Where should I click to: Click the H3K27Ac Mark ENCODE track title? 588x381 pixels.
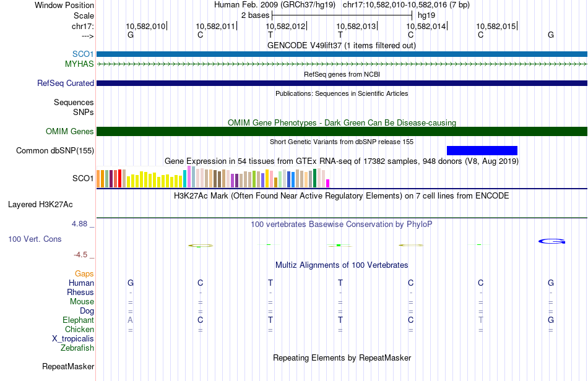pos(342,196)
